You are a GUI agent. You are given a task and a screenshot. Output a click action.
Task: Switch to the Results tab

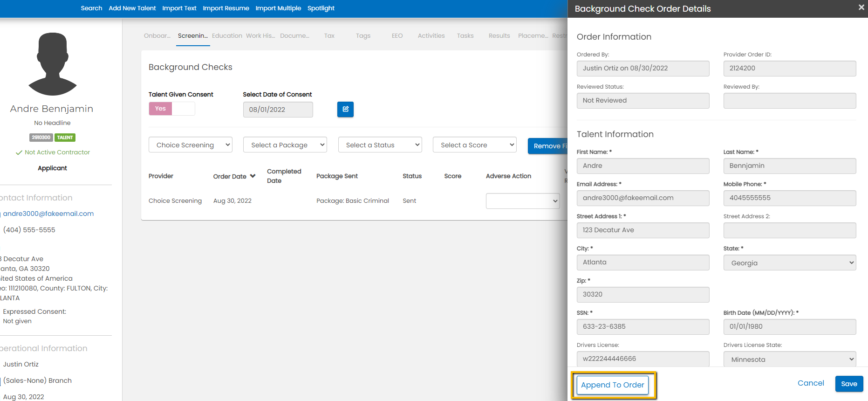click(x=499, y=36)
